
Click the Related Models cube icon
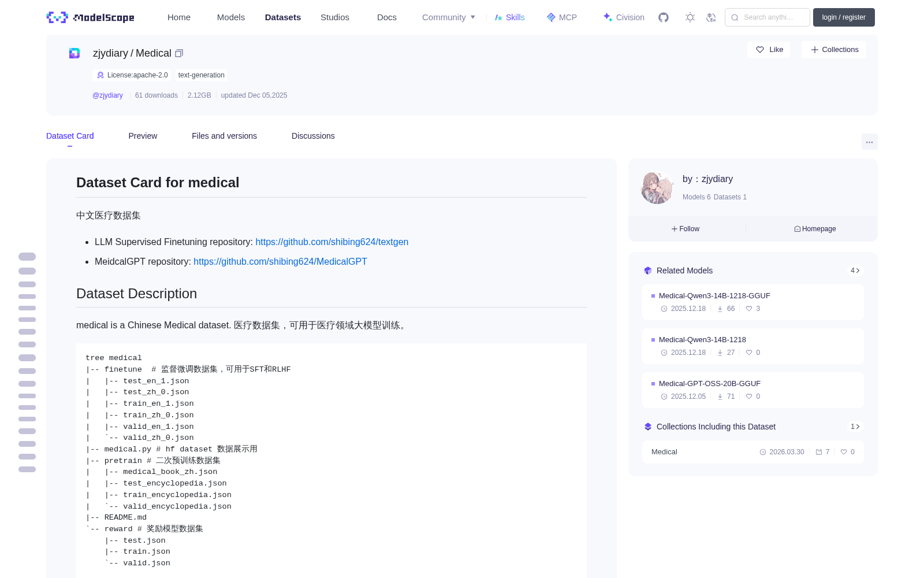648,271
